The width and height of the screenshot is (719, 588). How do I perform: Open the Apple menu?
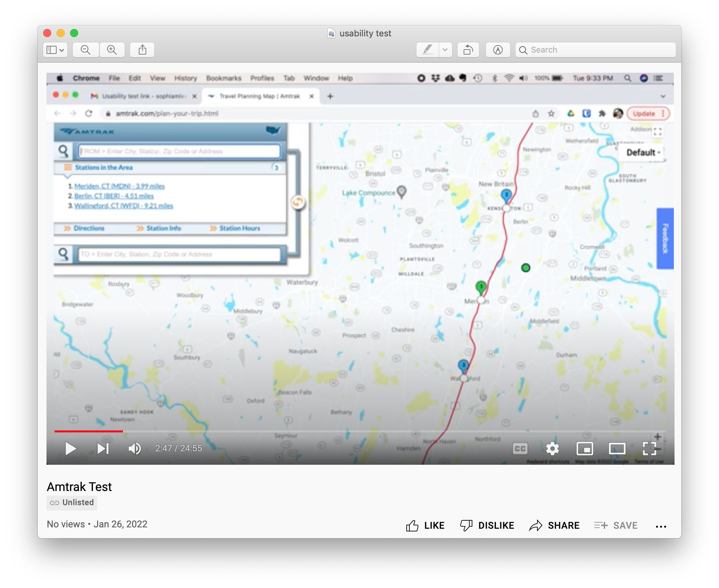pos(60,78)
